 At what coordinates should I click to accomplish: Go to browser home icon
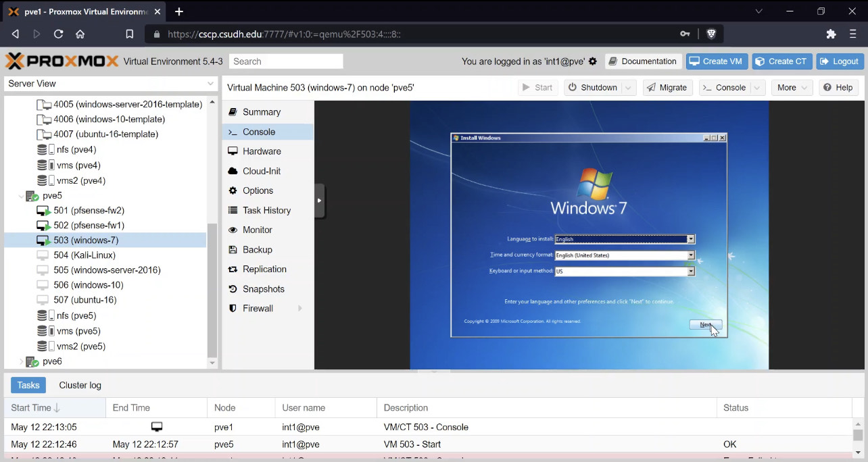(x=80, y=34)
